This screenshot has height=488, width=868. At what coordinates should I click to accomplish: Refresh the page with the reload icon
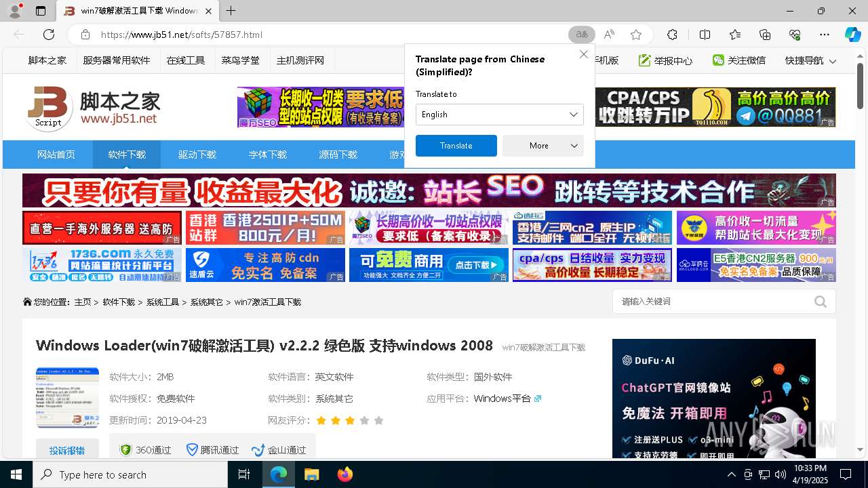[49, 35]
